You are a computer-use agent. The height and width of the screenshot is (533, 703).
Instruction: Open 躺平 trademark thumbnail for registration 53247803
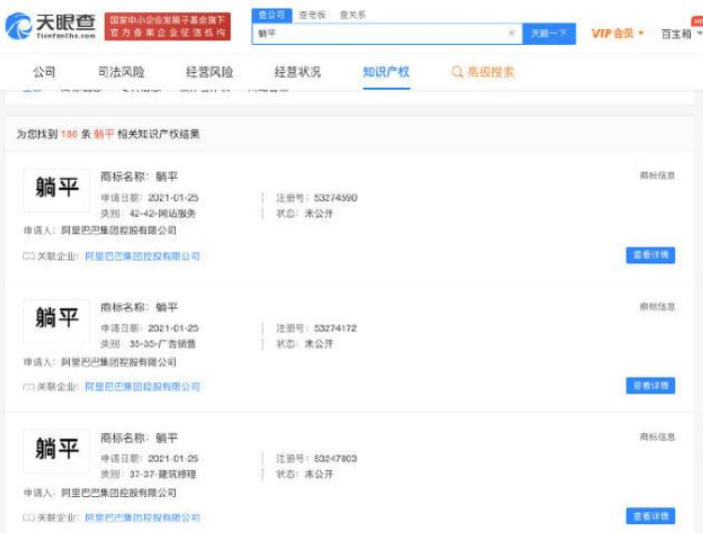pos(56,451)
